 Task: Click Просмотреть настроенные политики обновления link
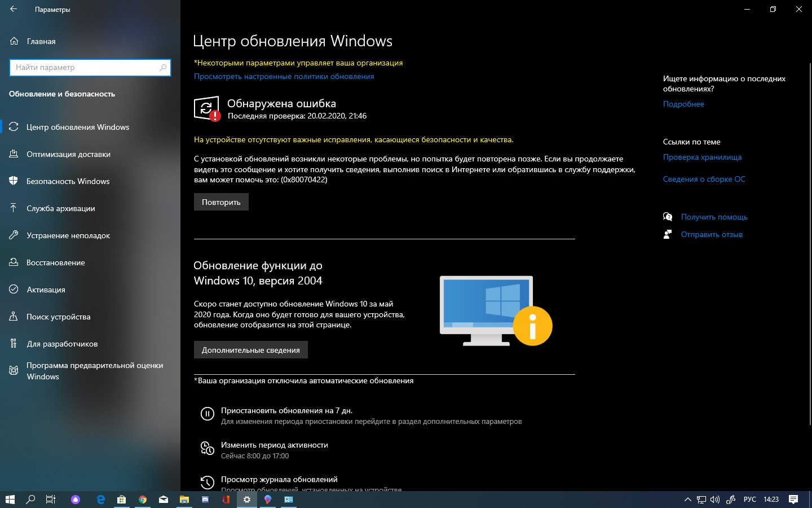pyautogui.click(x=284, y=76)
